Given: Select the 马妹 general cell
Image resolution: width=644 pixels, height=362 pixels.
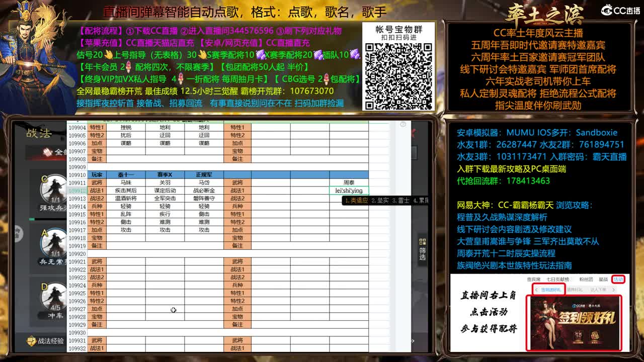Looking at the screenshot, I should pos(126,183).
